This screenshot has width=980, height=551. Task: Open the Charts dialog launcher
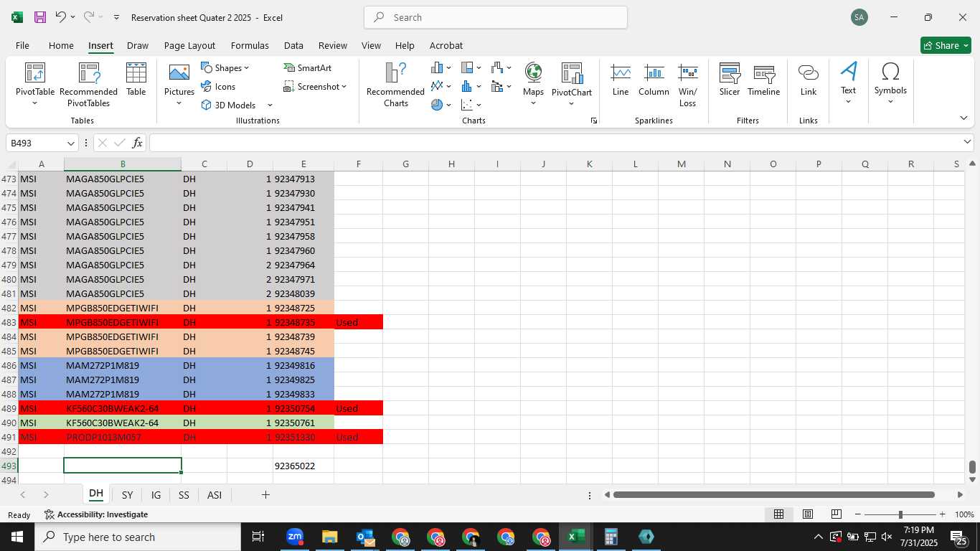(593, 121)
